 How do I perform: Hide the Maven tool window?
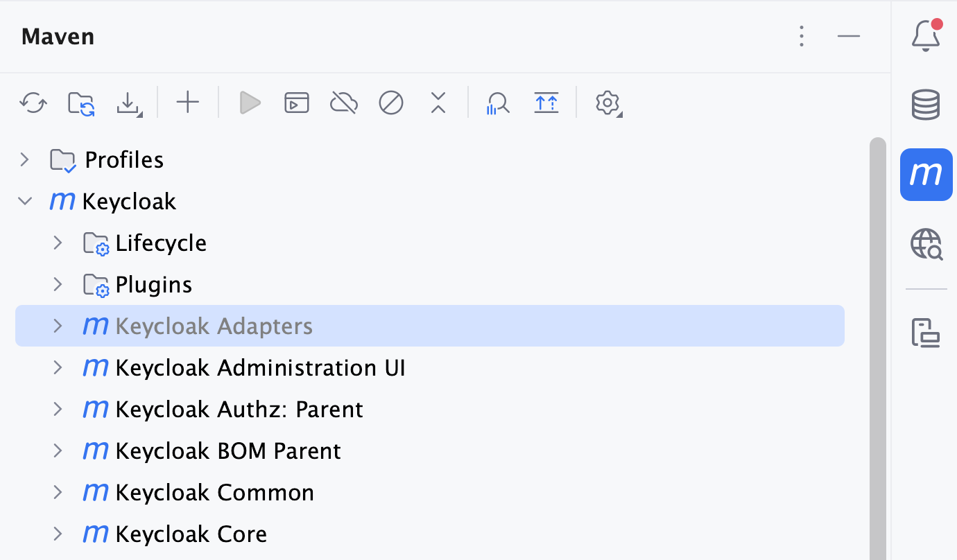pyautogui.click(x=849, y=37)
